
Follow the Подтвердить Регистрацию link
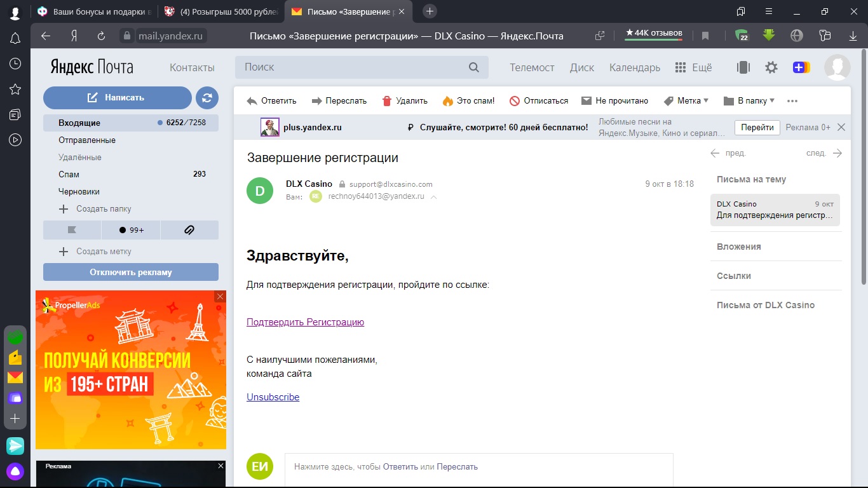(x=305, y=322)
